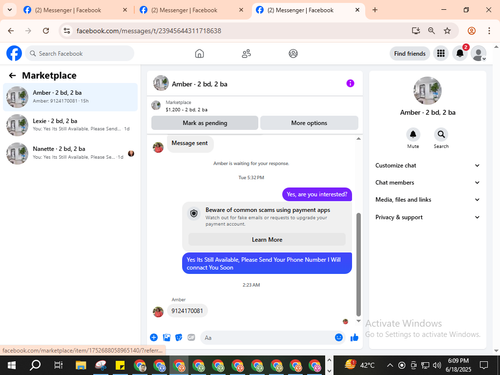Open Chrome three-dot menu

tap(489, 31)
